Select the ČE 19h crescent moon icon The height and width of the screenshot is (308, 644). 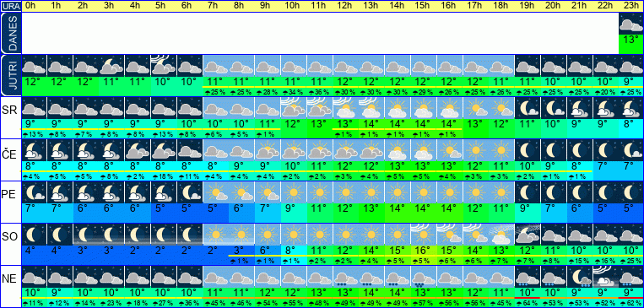(528, 150)
